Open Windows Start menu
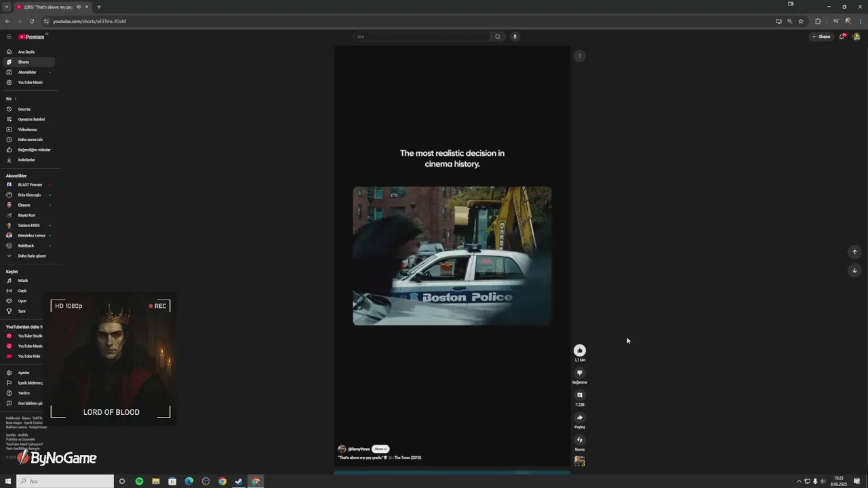This screenshot has height=488, width=868. click(x=8, y=481)
